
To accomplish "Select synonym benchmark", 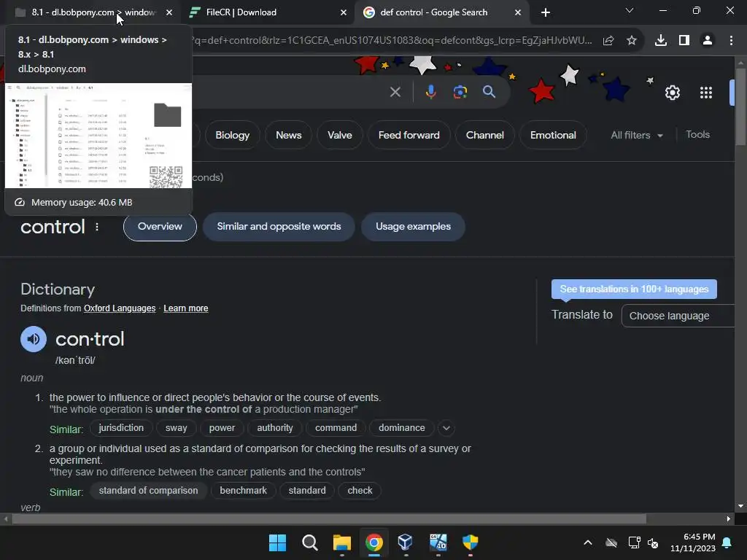I will (x=244, y=491).
